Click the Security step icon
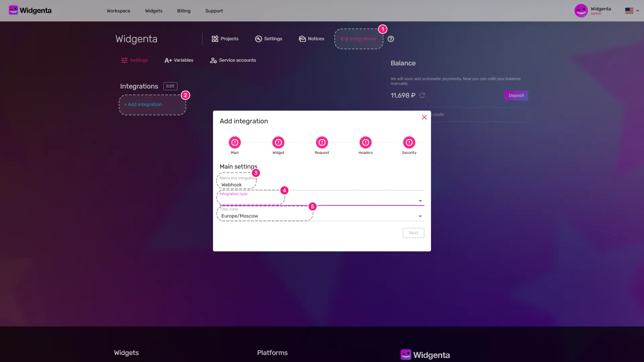Screen dimensions: 644x362 (409, 142)
